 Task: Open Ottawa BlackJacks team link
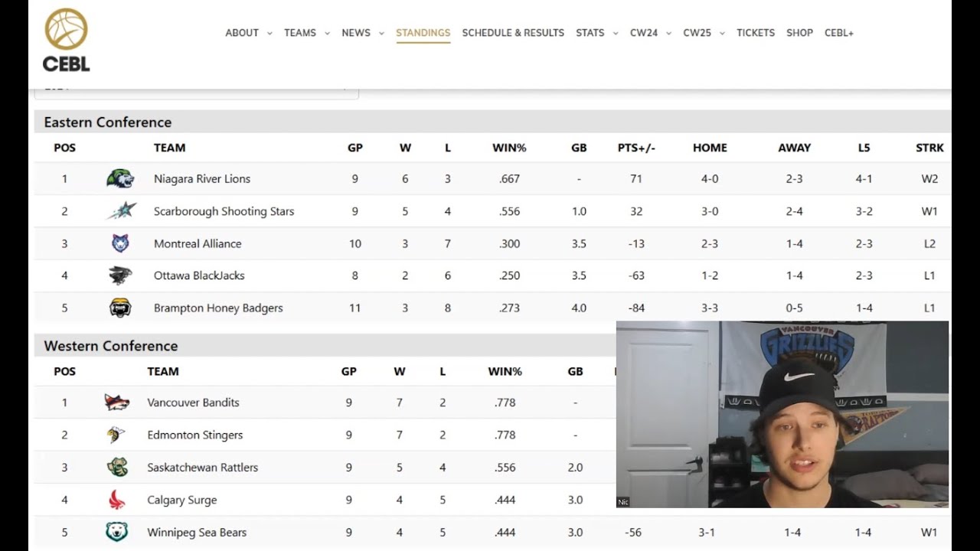(199, 275)
